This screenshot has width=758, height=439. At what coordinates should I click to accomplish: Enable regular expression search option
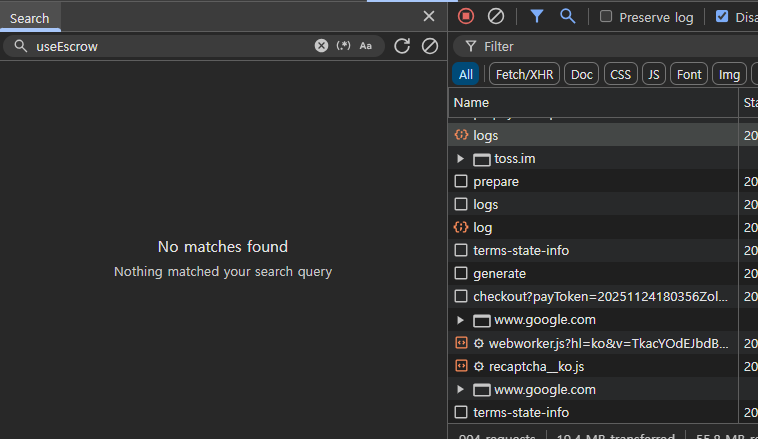click(x=344, y=45)
